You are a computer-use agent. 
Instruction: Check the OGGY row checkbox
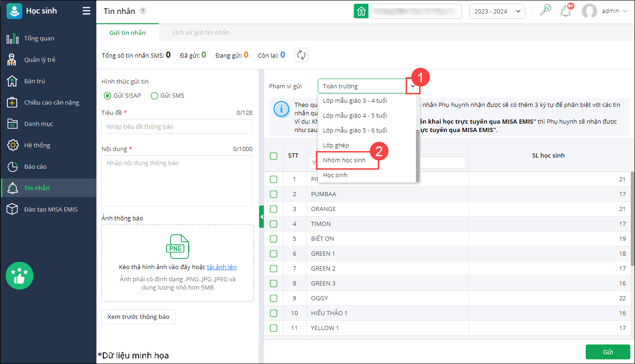[274, 298]
